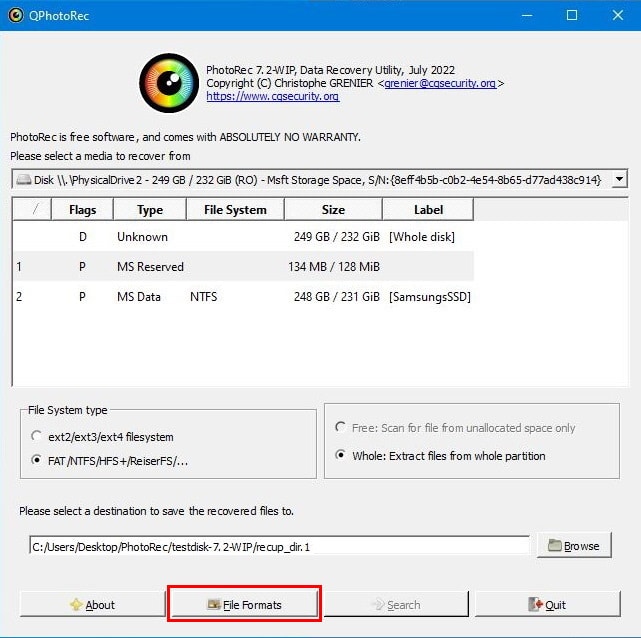The height and width of the screenshot is (638, 641).
Task: Select the ext2/ext3/ext4 filesystem radio option
Action: point(38,436)
